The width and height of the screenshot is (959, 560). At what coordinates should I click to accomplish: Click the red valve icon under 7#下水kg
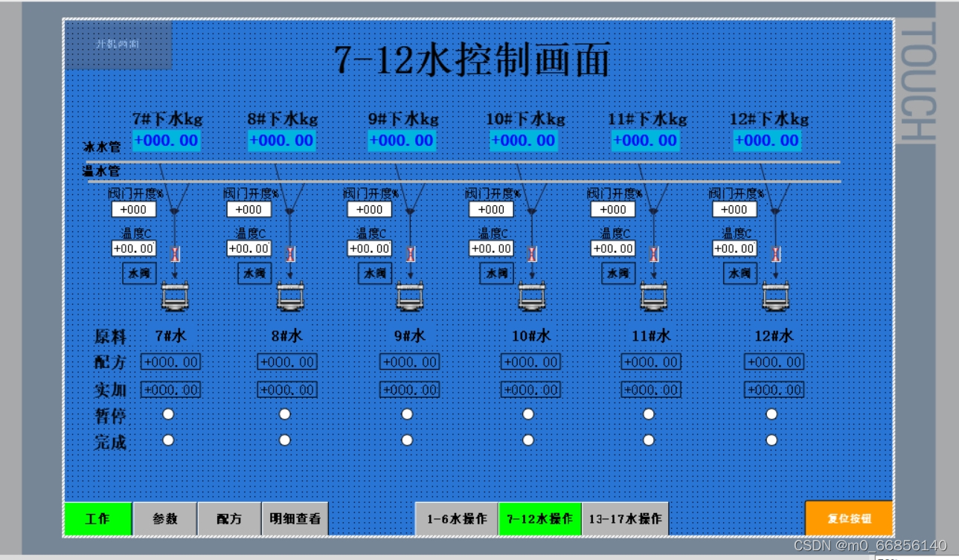point(175,254)
